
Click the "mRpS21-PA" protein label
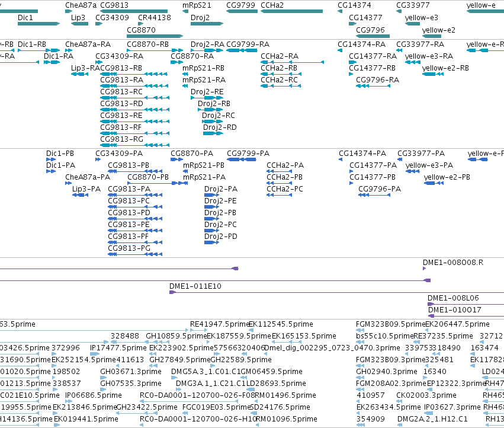[204, 177]
